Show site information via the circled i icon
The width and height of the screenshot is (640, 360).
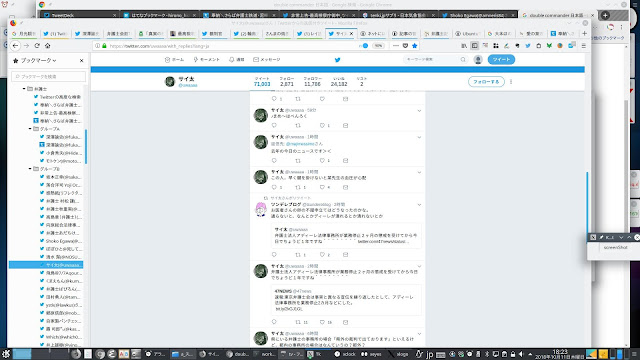click(98, 46)
